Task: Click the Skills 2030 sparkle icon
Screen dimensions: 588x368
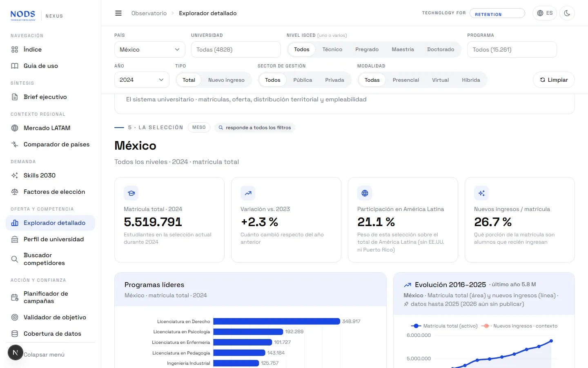Action: (x=15, y=175)
